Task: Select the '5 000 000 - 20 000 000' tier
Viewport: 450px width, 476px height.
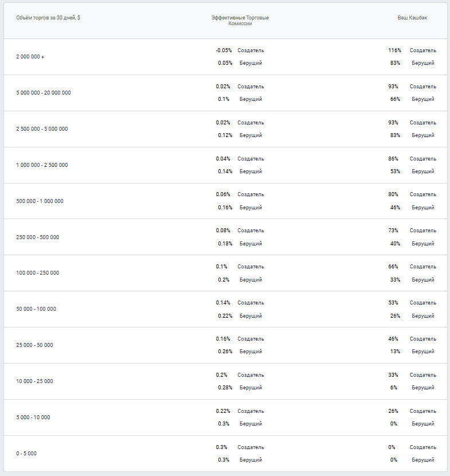Action: 44,93
